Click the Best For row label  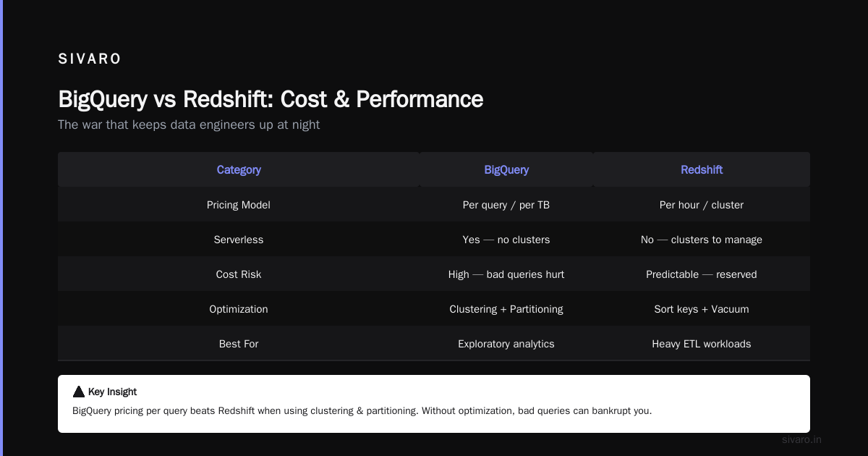pos(239,344)
